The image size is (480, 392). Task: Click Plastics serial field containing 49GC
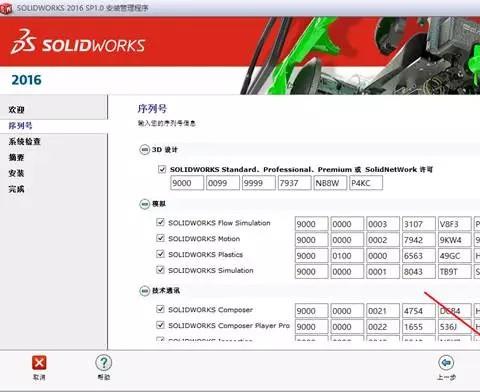pos(455,256)
